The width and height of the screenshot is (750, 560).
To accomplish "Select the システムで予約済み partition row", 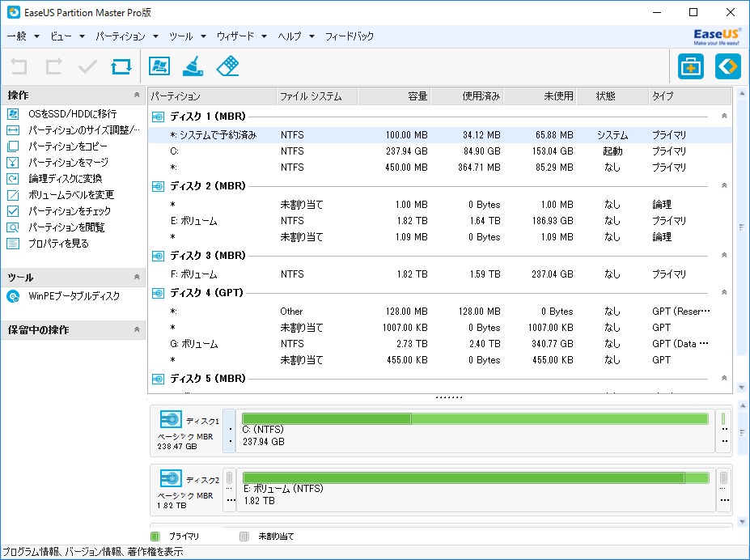I will click(439, 135).
